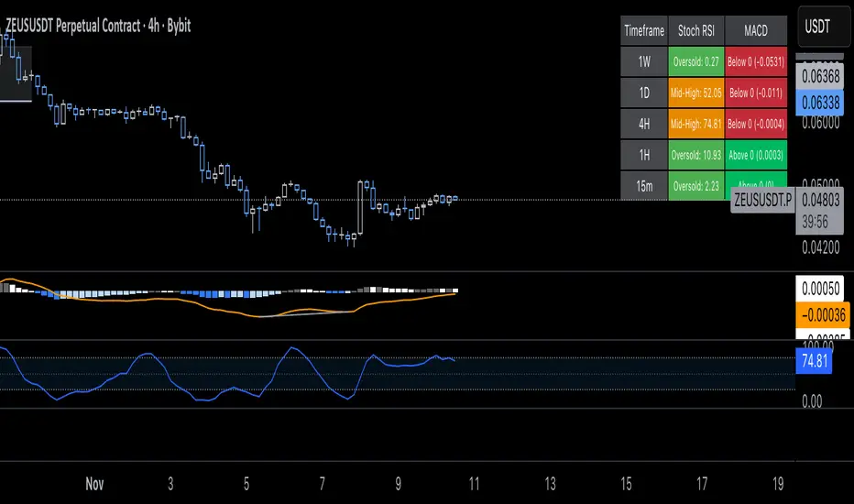This screenshot has width=854, height=504.
Task: Select the 1W timeframe row cell
Action: 644,61
